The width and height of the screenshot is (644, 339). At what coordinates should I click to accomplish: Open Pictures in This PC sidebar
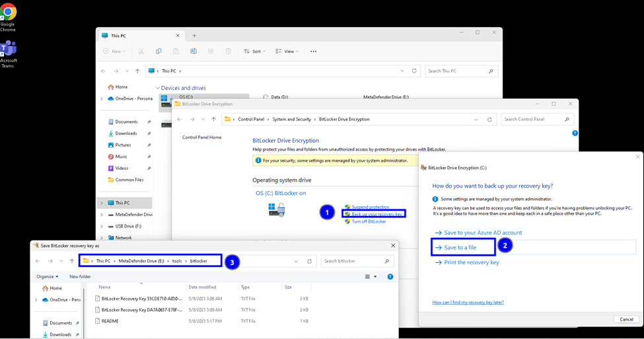[x=120, y=145]
